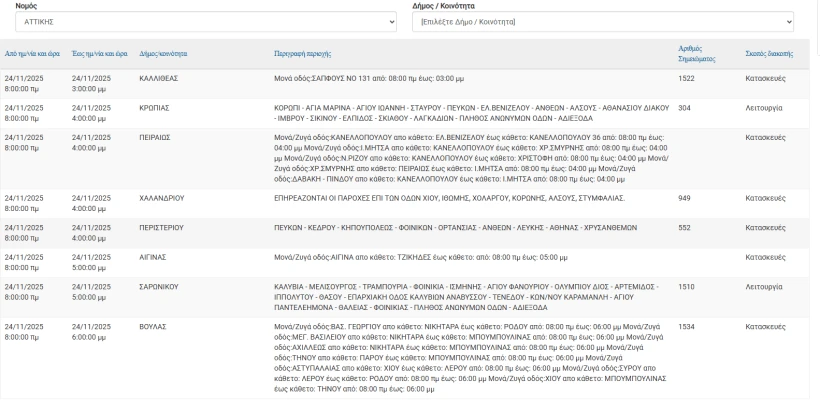Sort by Από ημ/νία και ώρα column
The height and width of the screenshot is (408, 820).
click(x=32, y=54)
